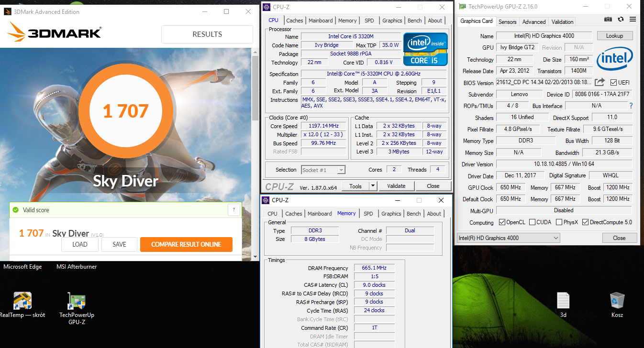Expand the Tools dropdown arrow in CPU-Z

[373, 186]
